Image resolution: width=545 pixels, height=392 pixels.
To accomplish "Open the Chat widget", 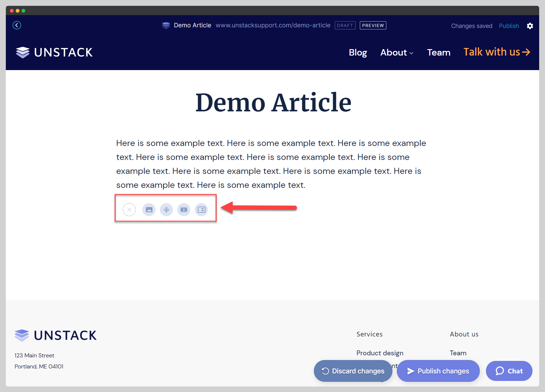I will point(509,371).
